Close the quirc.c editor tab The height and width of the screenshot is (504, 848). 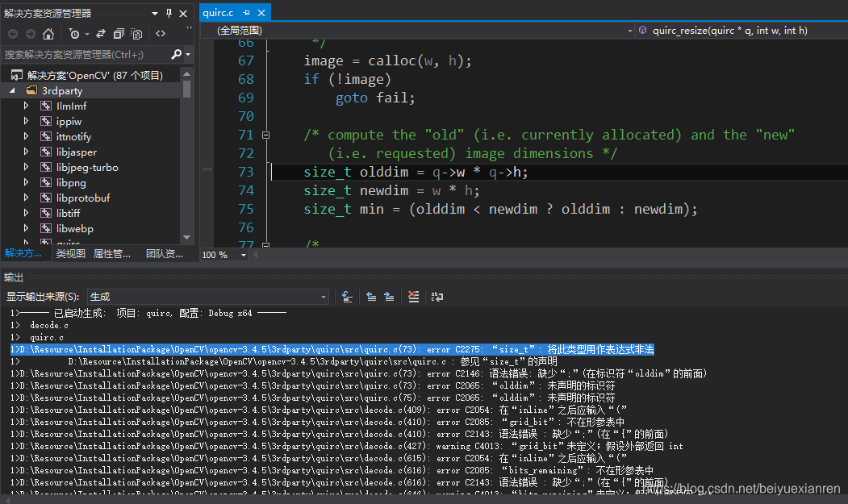(261, 12)
